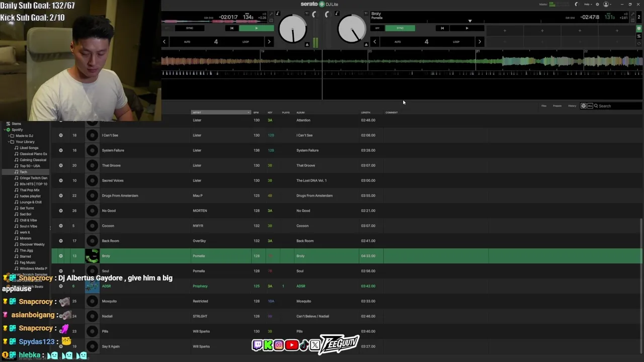Select the track Sacred Voices
This screenshot has width=644, height=362.
click(x=113, y=180)
